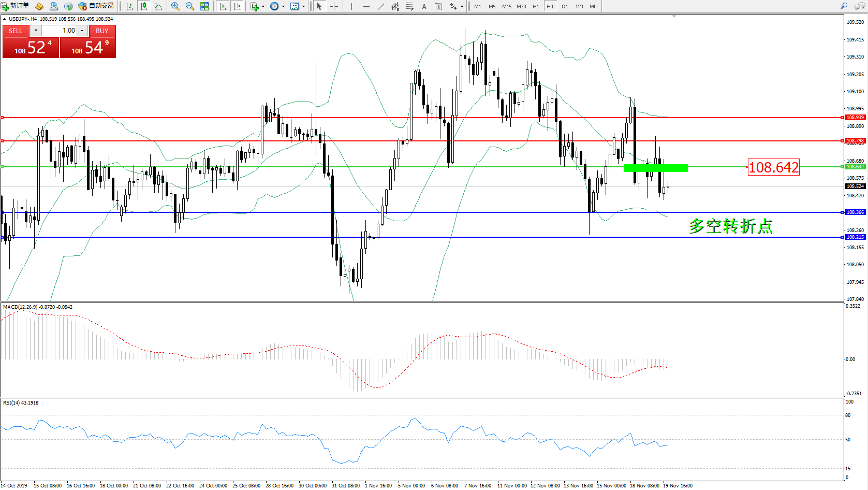Switch to the M15 timeframe
This screenshot has height=490, width=868.
point(506,7)
